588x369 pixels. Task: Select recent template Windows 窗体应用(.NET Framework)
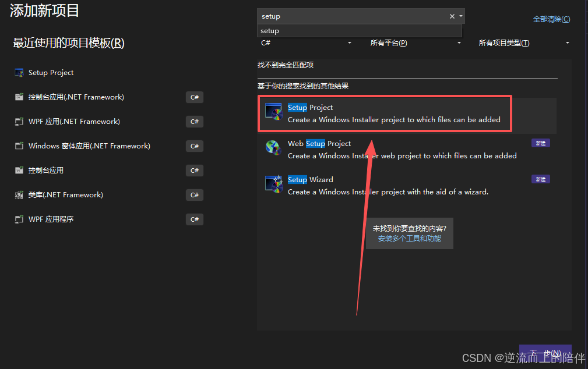109,146
